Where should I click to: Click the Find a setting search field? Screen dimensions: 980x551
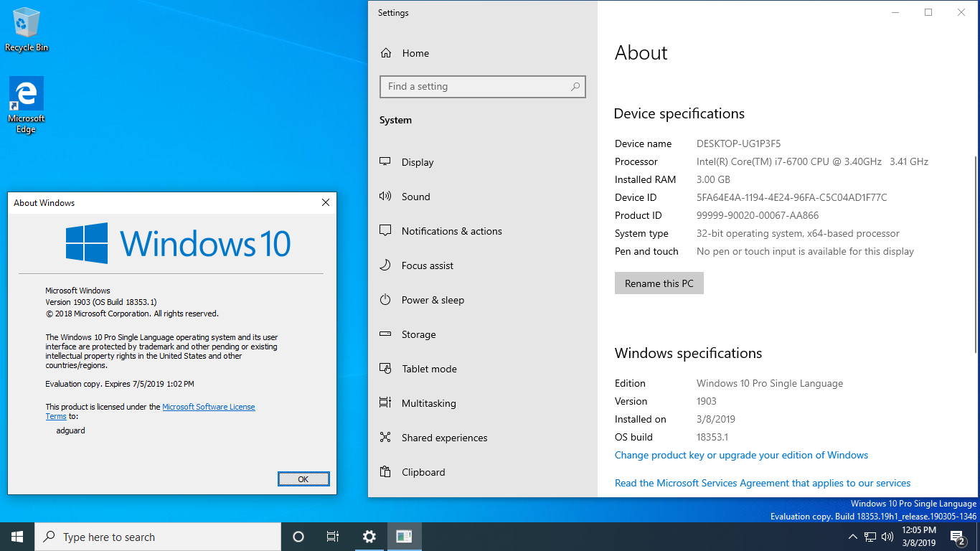coord(483,87)
